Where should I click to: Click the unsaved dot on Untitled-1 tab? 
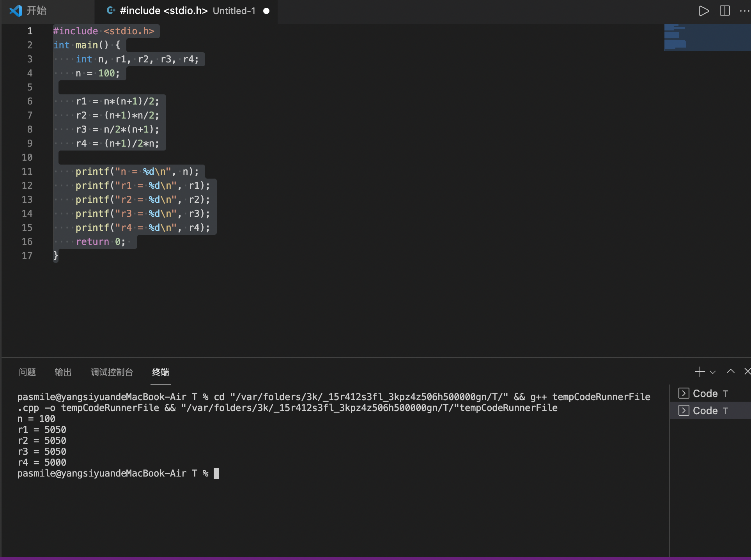coord(266,11)
